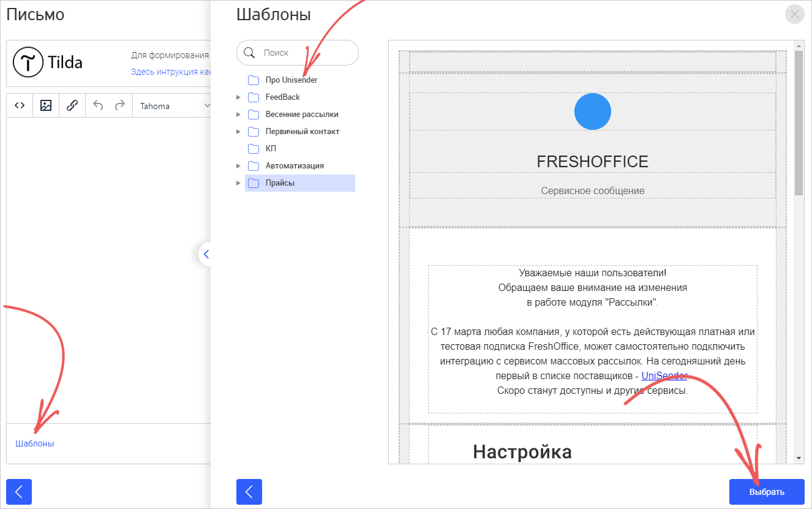812x509 pixels.
Task: Click the FRESHOFFICE heading in preview
Action: tap(593, 162)
